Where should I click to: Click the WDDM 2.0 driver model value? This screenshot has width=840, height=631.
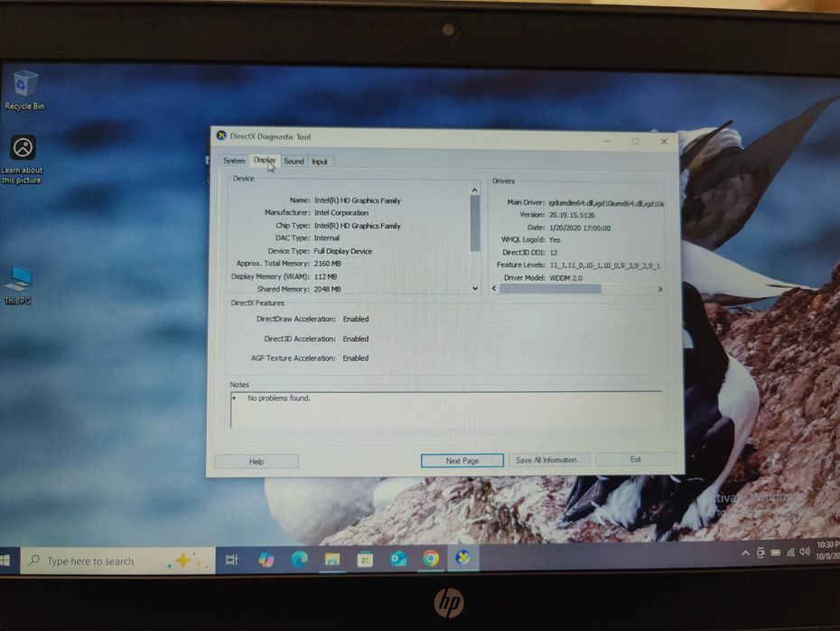click(x=565, y=278)
